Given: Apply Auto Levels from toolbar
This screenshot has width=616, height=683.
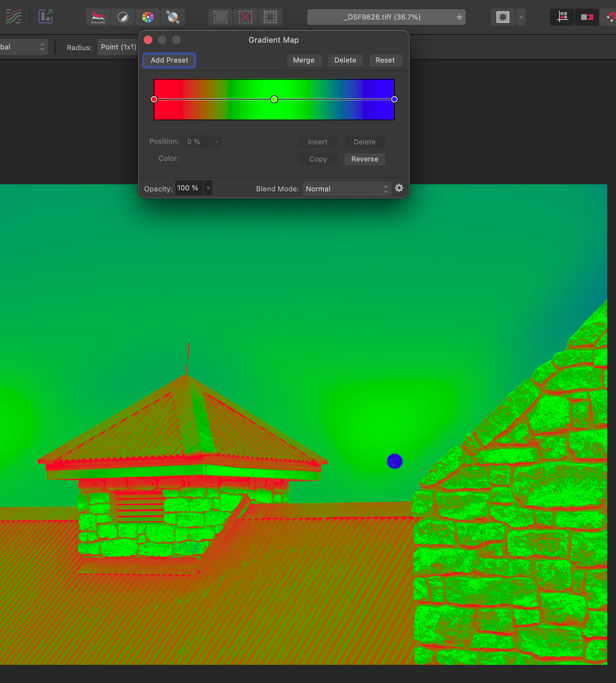Looking at the screenshot, I should (x=98, y=17).
